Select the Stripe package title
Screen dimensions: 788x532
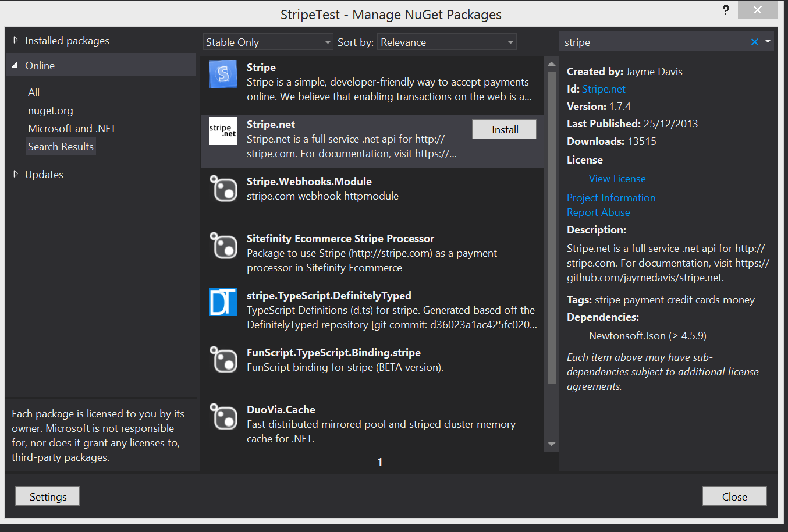(261, 67)
